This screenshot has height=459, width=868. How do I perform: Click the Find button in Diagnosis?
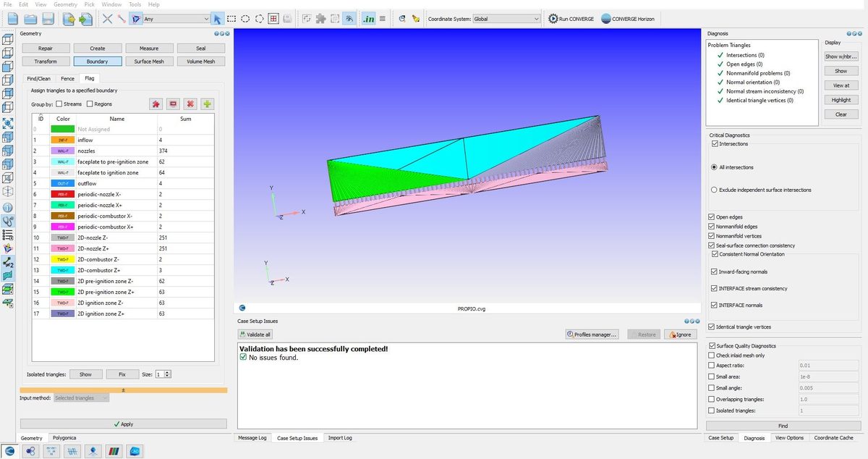[783, 426]
